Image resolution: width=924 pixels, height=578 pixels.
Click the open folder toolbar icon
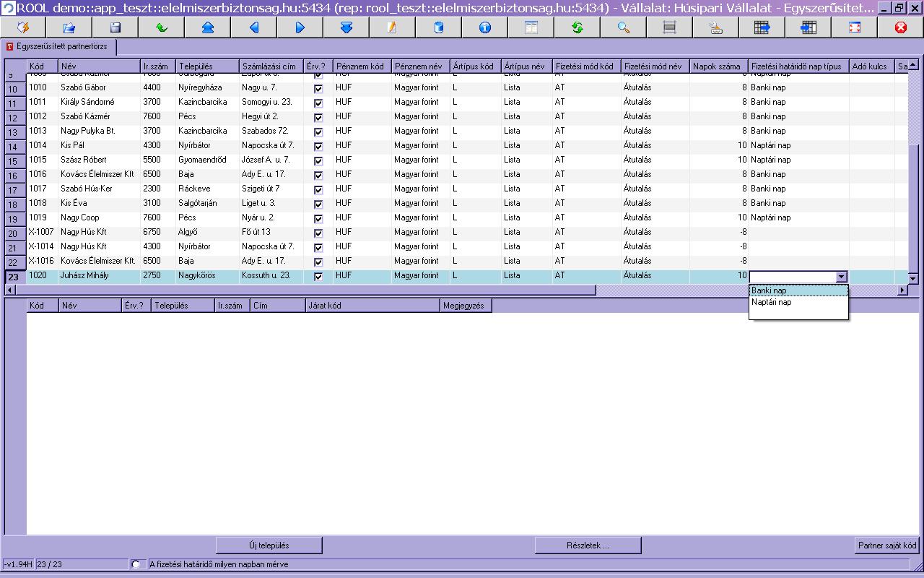tap(69, 27)
